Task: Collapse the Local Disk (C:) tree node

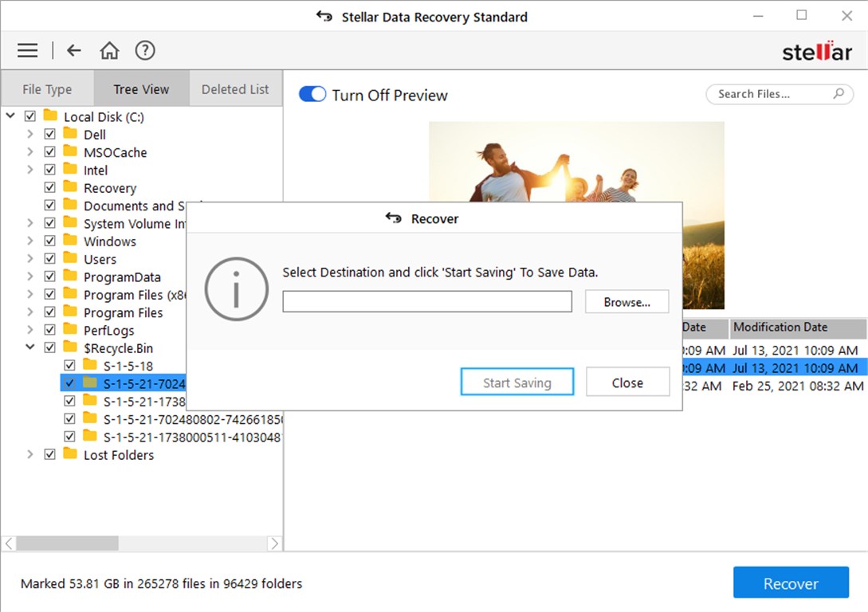Action: [10, 116]
